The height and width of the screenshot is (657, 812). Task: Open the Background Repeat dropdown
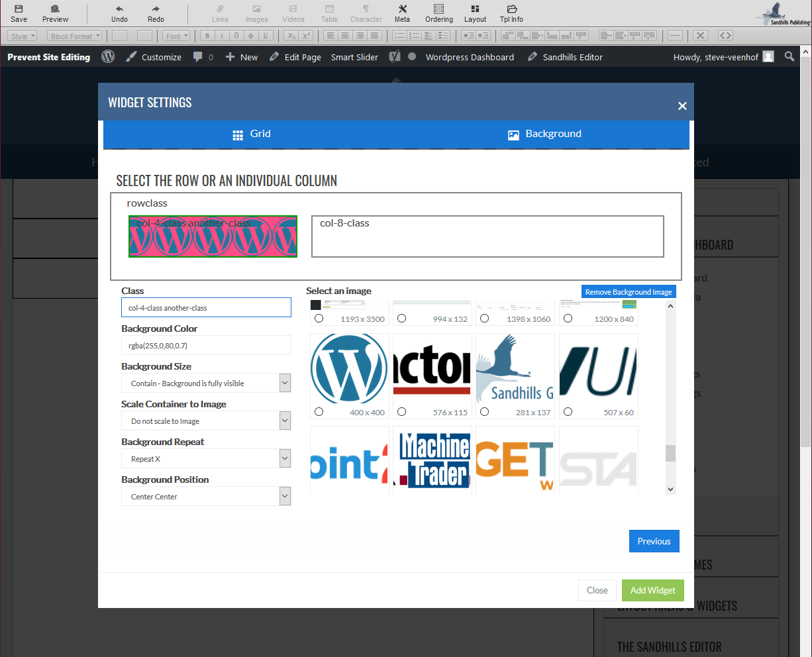tap(206, 458)
